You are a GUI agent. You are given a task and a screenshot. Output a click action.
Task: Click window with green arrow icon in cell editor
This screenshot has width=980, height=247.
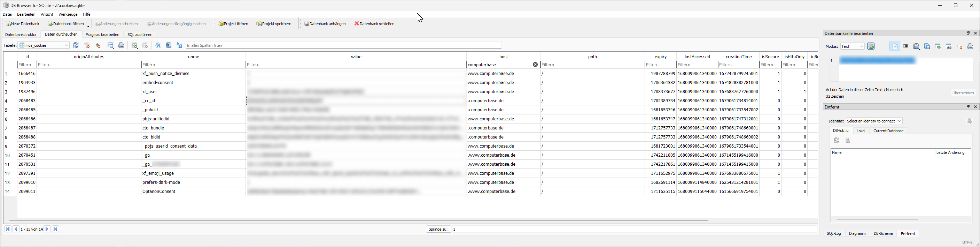coord(938,46)
